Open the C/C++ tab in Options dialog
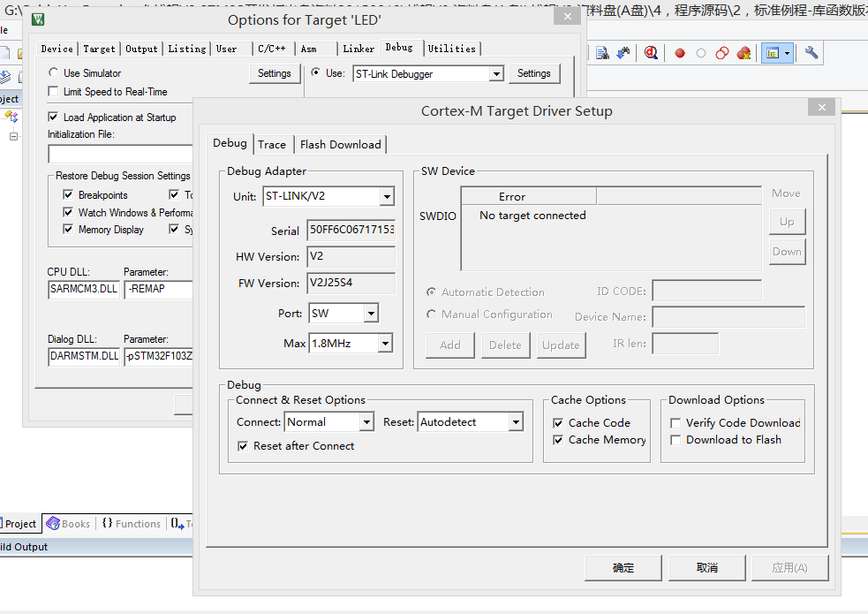Image resolution: width=868 pixels, height=614 pixels. (272, 49)
